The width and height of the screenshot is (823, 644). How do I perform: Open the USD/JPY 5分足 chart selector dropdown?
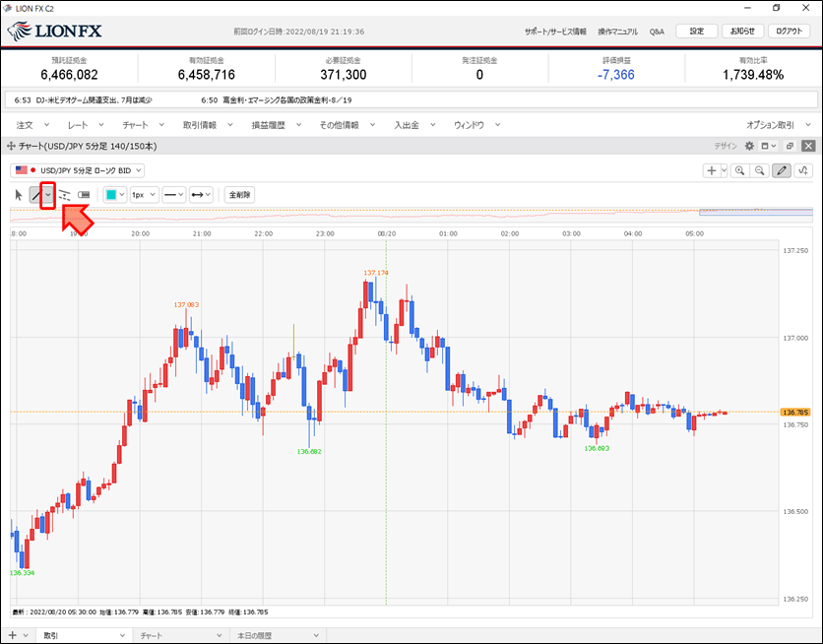pos(77,170)
